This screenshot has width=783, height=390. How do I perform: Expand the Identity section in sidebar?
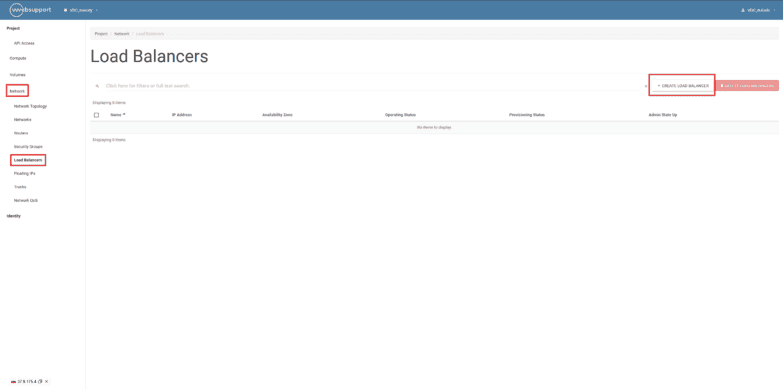point(13,216)
